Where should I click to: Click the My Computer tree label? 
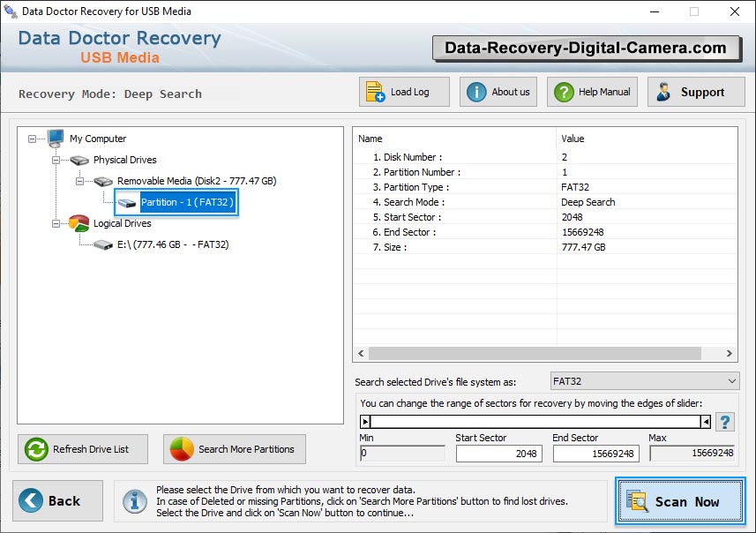(x=98, y=139)
